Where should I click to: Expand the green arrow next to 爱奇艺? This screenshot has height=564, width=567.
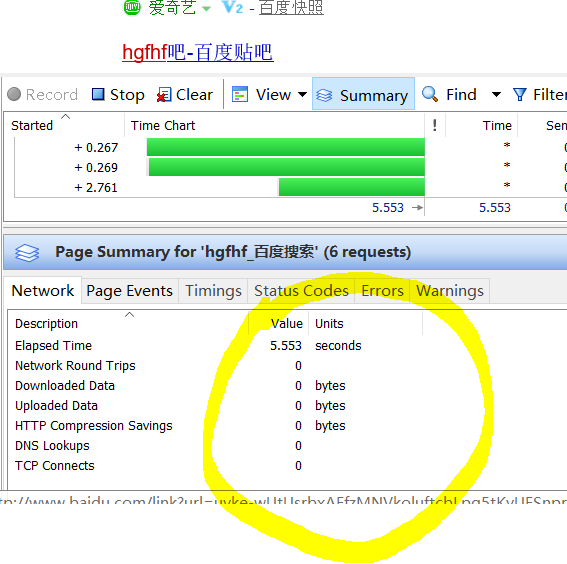pyautogui.click(x=206, y=9)
